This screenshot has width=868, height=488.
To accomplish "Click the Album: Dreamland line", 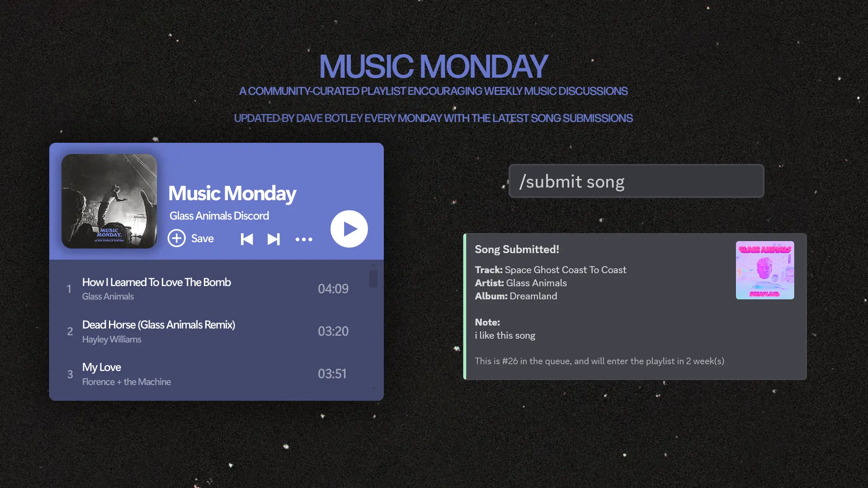I will [516, 296].
